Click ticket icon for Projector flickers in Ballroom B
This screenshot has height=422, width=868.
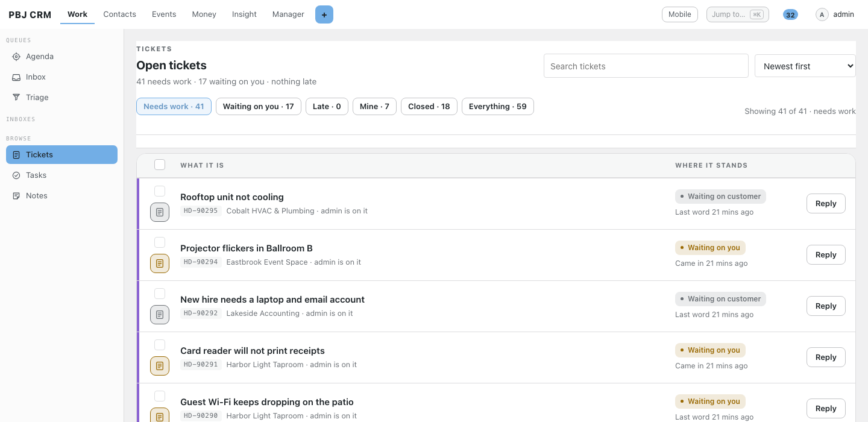[160, 263]
